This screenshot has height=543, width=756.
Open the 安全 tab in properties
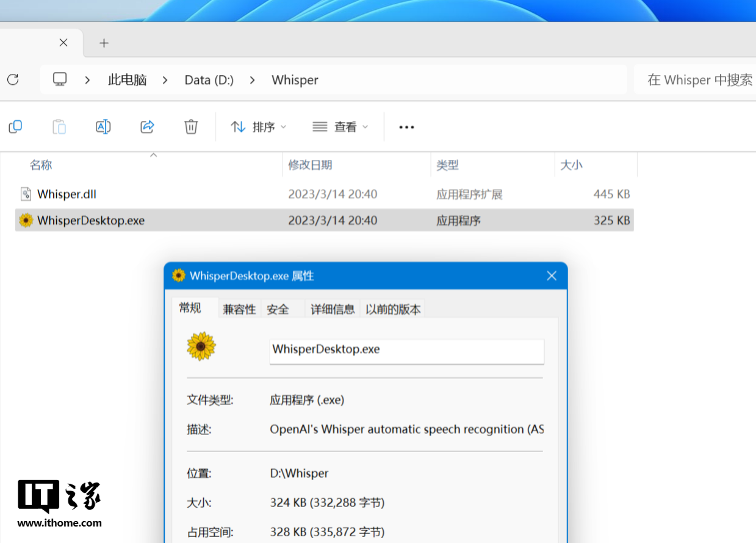278,309
